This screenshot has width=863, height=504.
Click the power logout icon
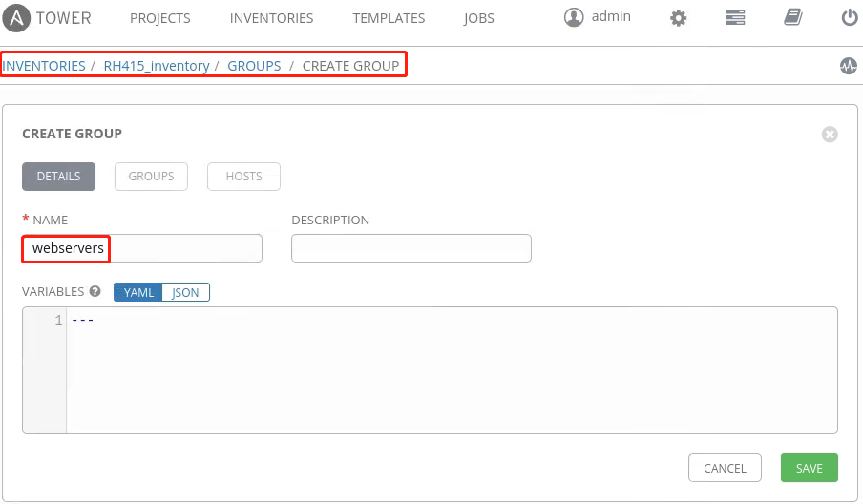[849, 18]
